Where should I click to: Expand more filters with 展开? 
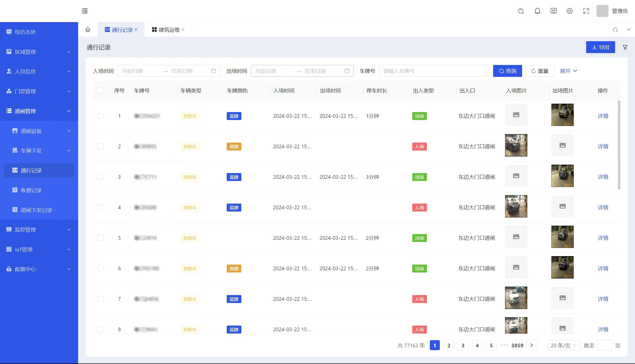569,71
